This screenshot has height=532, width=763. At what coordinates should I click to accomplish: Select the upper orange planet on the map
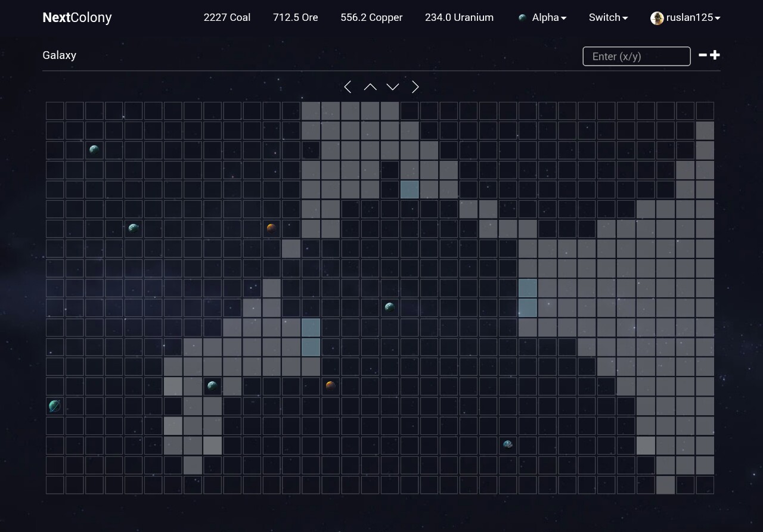tap(271, 228)
